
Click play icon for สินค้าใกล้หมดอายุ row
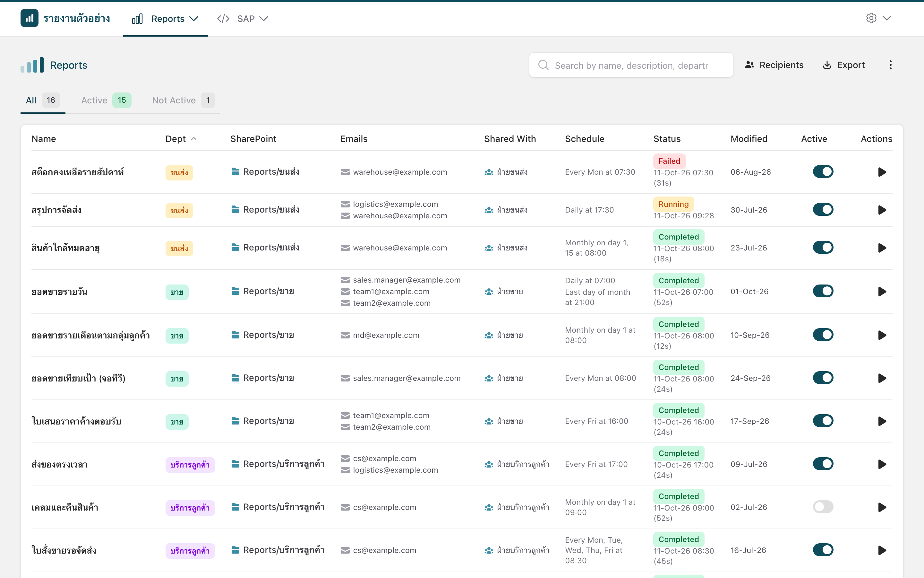tap(882, 248)
